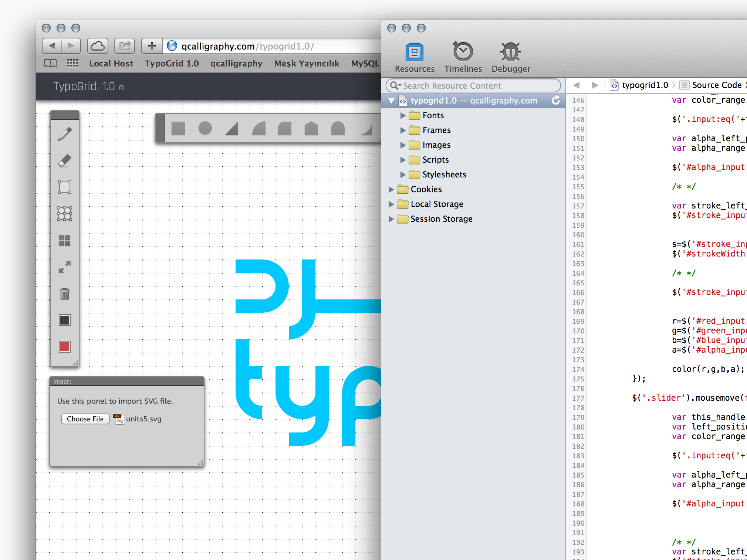Click the expand arrows tool
Image resolution: width=747 pixels, height=560 pixels.
(x=65, y=267)
